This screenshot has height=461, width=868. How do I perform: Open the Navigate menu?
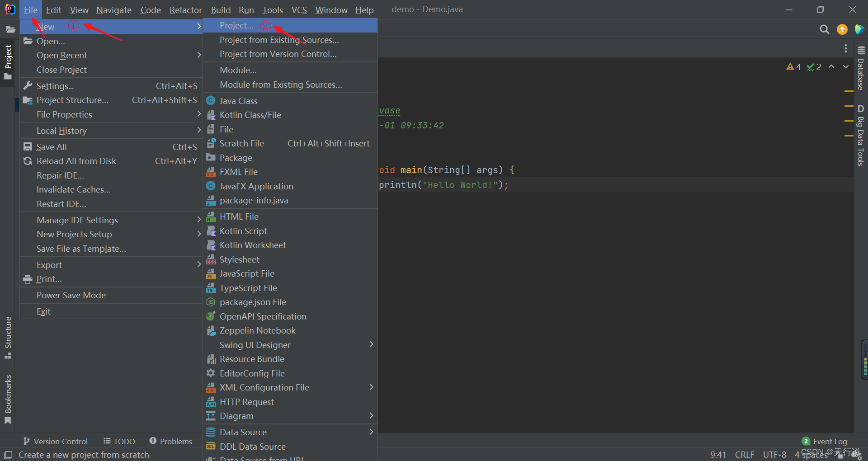tap(114, 10)
